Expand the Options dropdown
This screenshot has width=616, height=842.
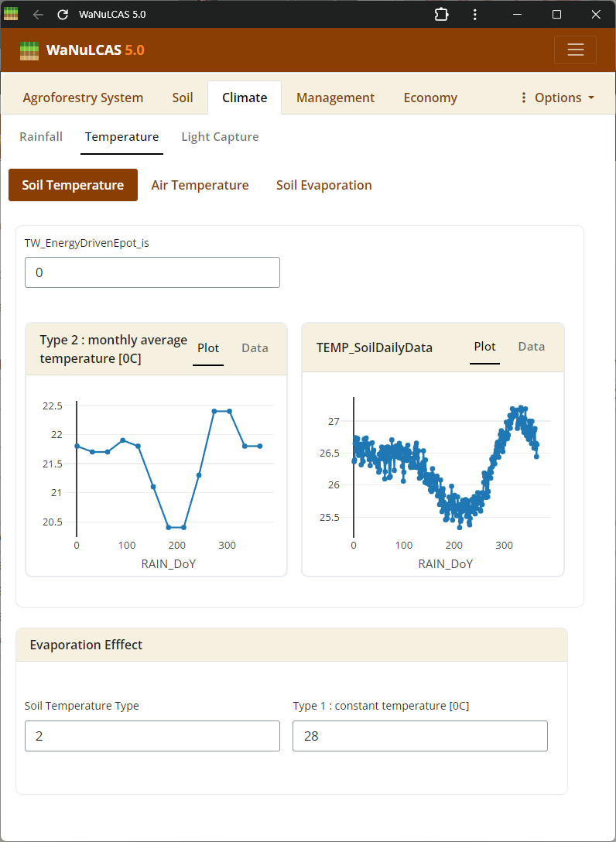[557, 98]
